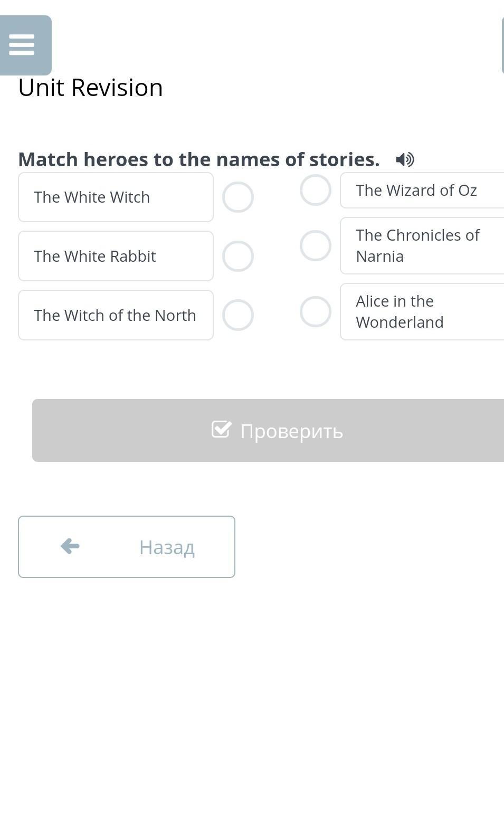
Task: Click Alice in the Wonderland card
Action: tap(422, 312)
